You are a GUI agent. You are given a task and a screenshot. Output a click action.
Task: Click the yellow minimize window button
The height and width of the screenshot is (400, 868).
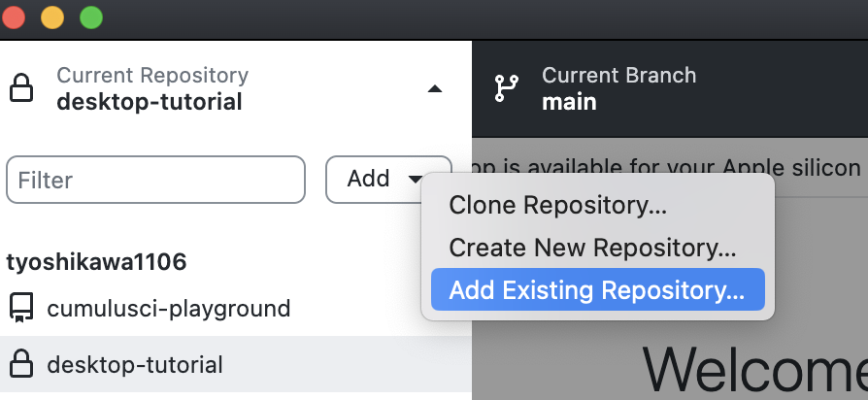[52, 17]
